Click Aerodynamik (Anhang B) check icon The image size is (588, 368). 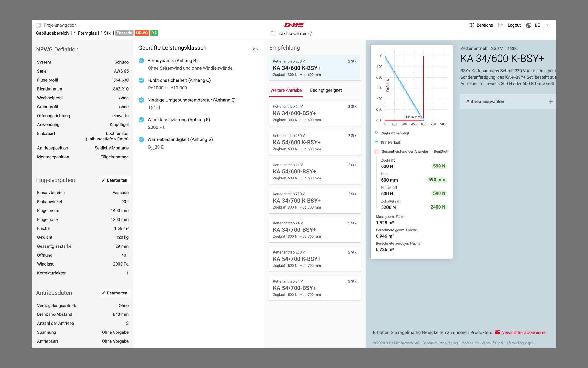pos(141,61)
